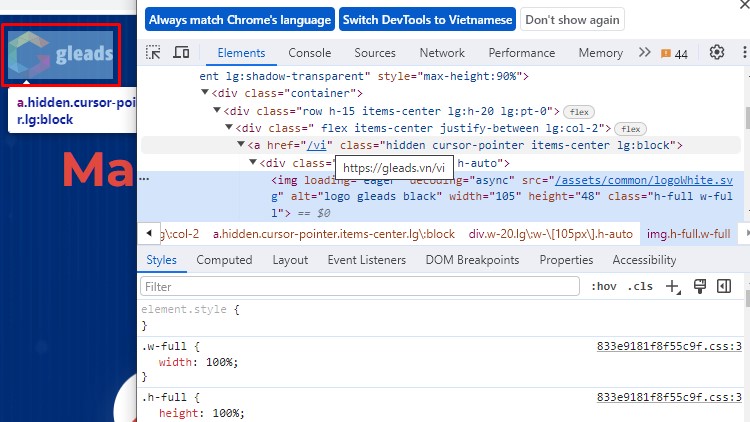
Task: Open the Properties pane tab
Action: [566, 260]
